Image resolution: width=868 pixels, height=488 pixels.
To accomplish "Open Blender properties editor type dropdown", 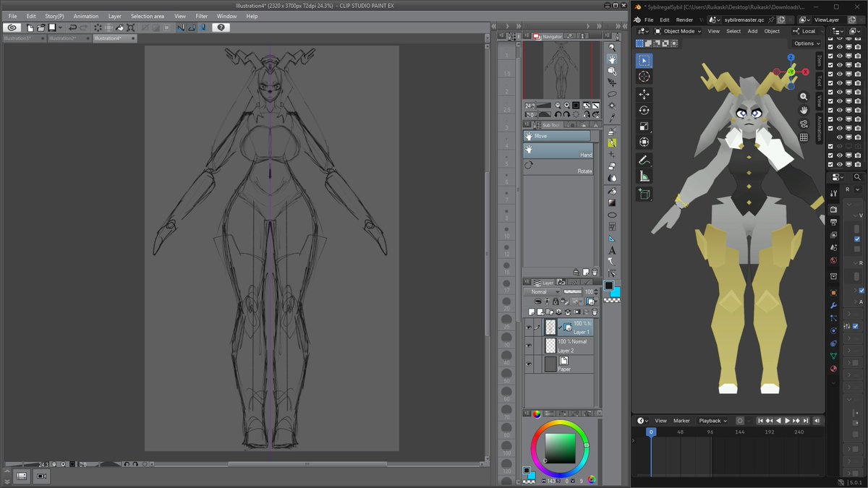I will tap(837, 177).
